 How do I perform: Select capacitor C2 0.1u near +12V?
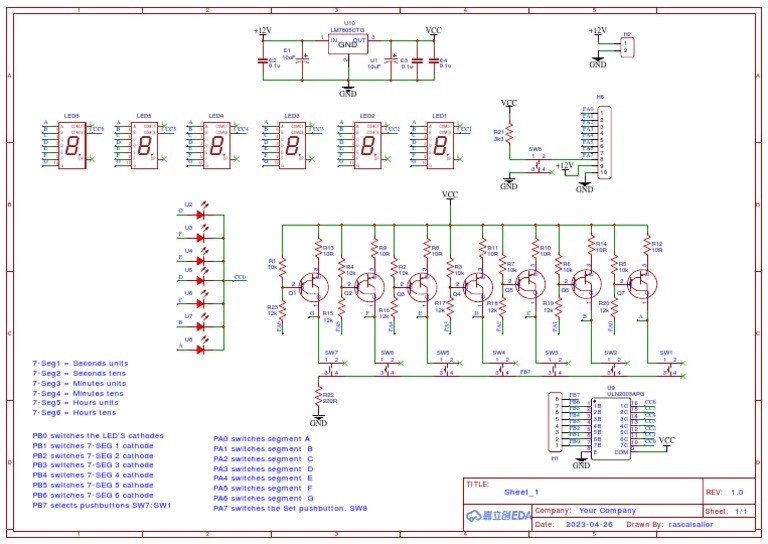click(x=263, y=61)
